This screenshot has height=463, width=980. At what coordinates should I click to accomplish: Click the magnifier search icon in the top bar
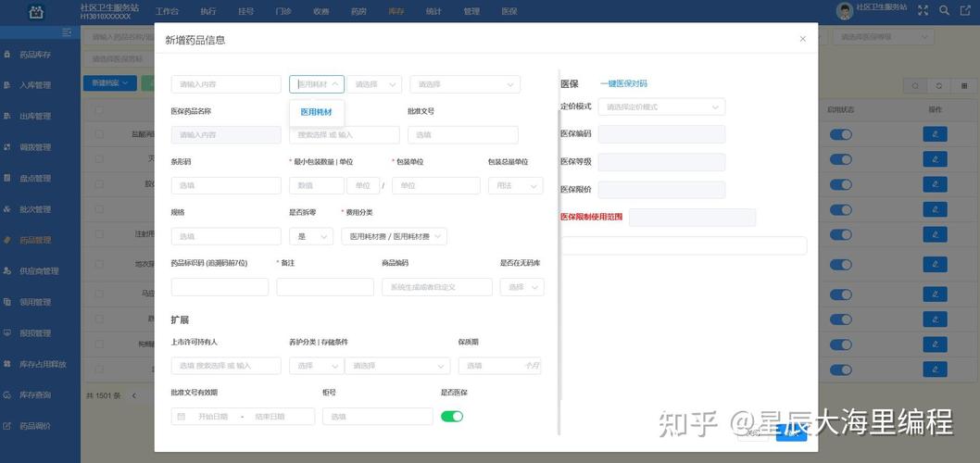pos(945,10)
